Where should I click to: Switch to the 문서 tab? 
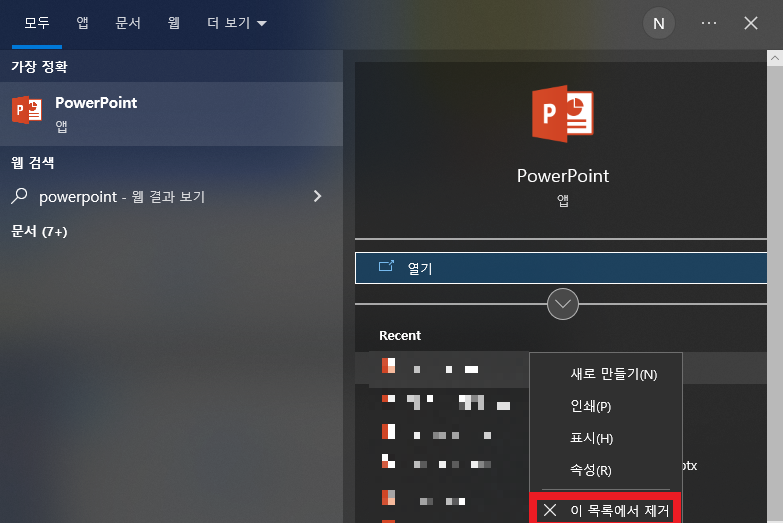point(128,23)
